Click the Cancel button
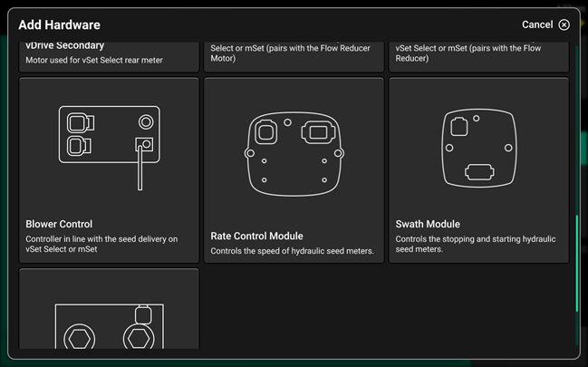The width and height of the screenshot is (588, 367). (x=545, y=24)
